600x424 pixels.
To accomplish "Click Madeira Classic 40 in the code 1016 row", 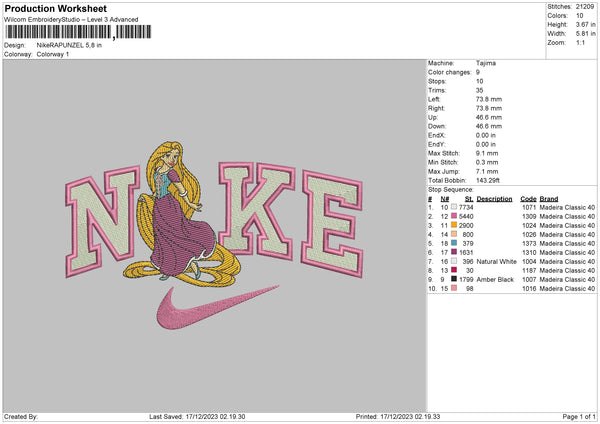I will tap(567, 288).
